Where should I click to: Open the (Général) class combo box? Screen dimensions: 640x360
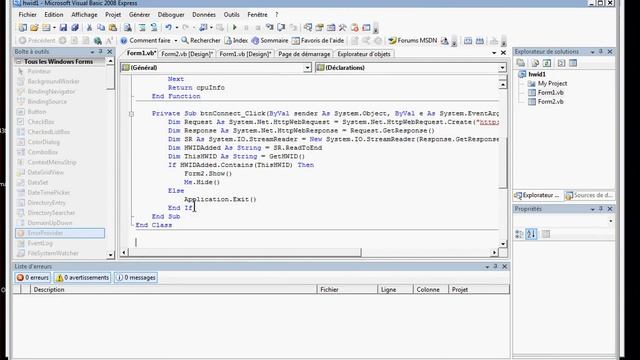pos(216,68)
